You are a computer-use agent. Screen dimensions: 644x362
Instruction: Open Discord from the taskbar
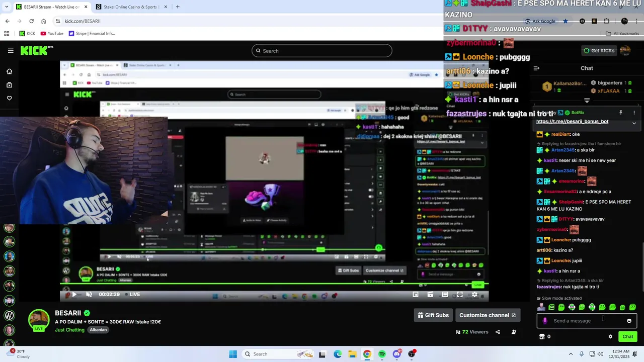pos(397,354)
